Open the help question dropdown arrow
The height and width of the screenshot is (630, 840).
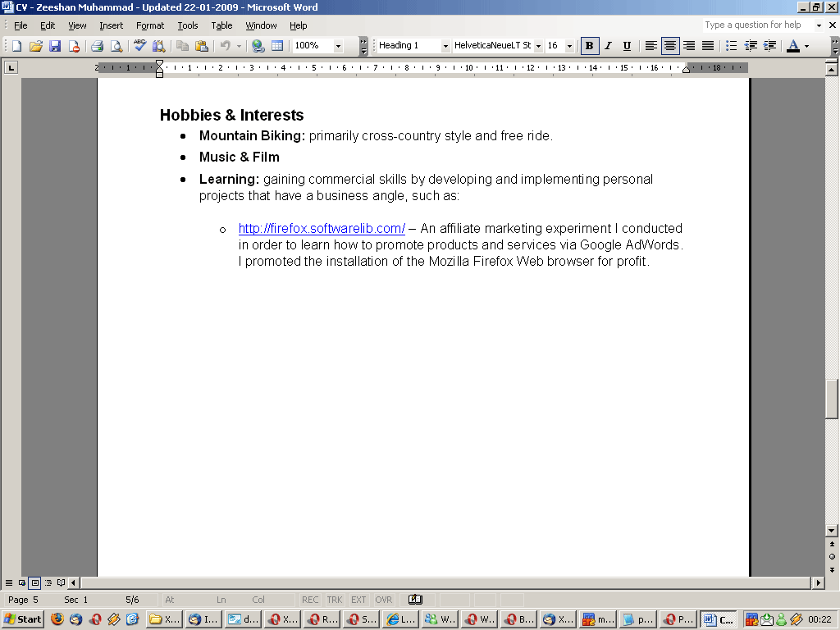point(819,25)
